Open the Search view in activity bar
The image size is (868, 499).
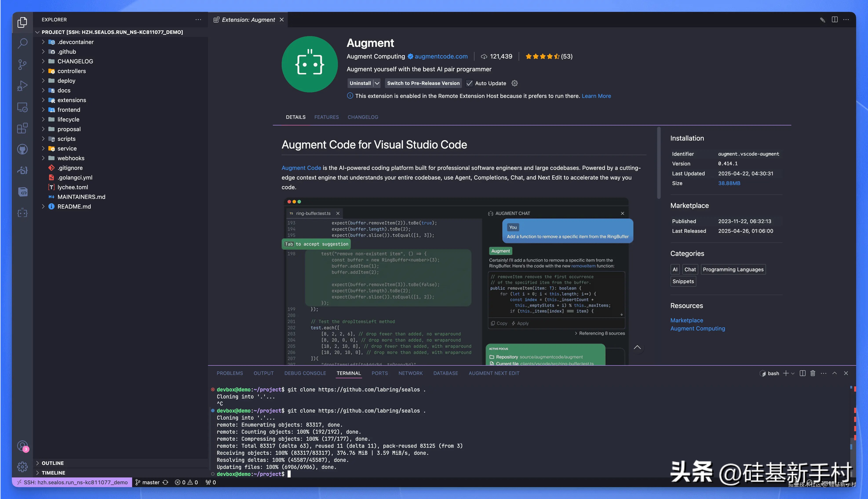[x=22, y=43]
